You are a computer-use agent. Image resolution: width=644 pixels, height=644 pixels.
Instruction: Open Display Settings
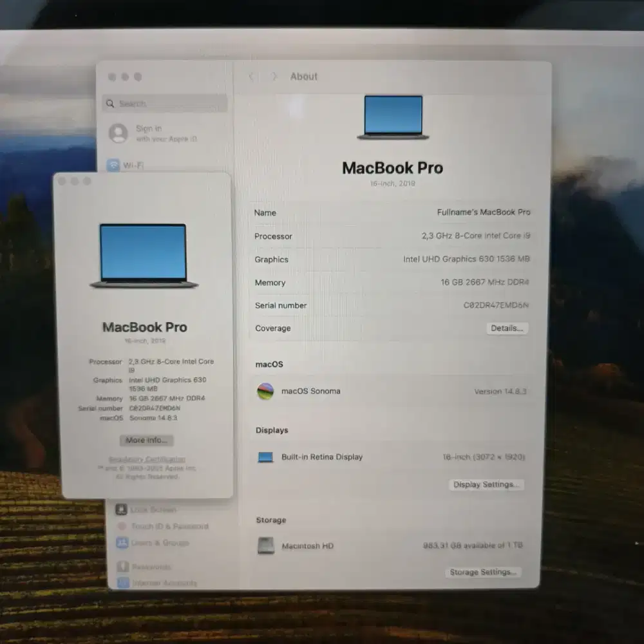tap(486, 484)
